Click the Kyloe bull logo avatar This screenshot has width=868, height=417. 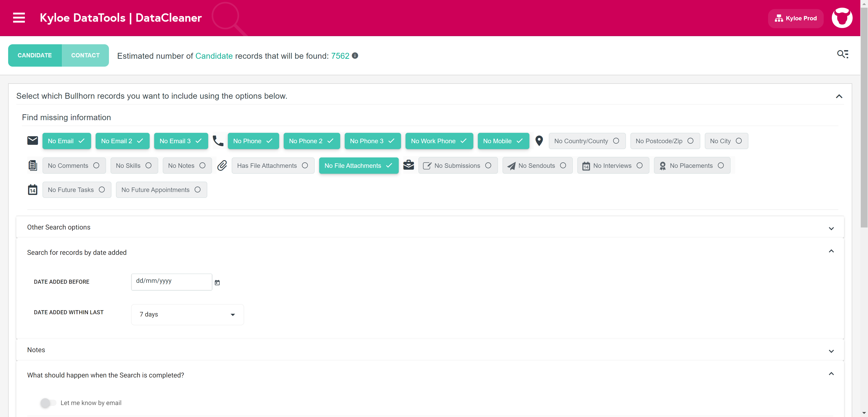pyautogui.click(x=842, y=18)
